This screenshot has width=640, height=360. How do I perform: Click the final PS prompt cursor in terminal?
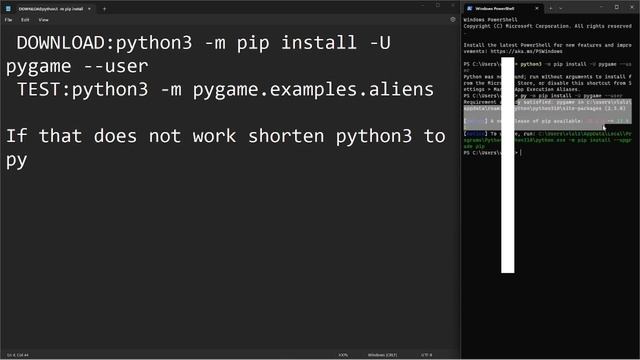pos(521,153)
